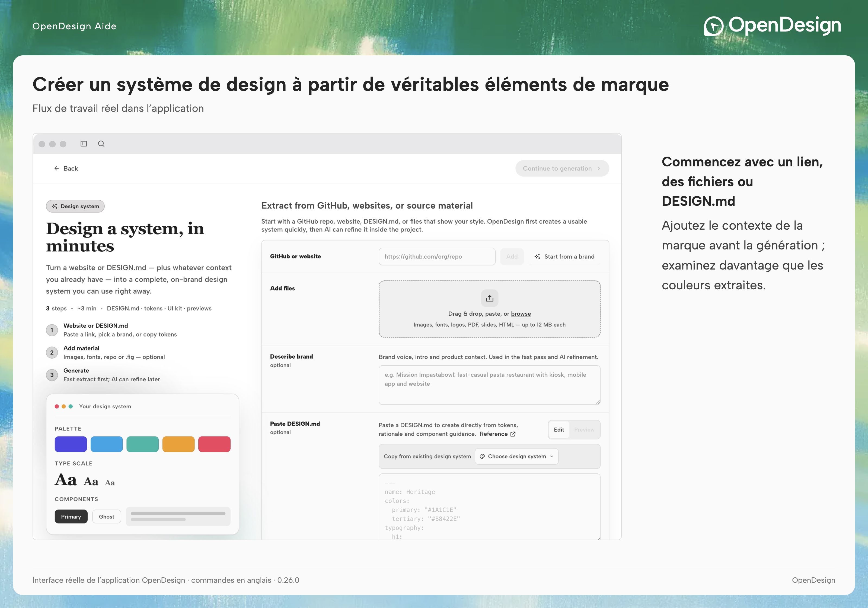Click the "Website or DESIGN.md" step title
Screen dimensions: 868x608
[x=96, y=325]
